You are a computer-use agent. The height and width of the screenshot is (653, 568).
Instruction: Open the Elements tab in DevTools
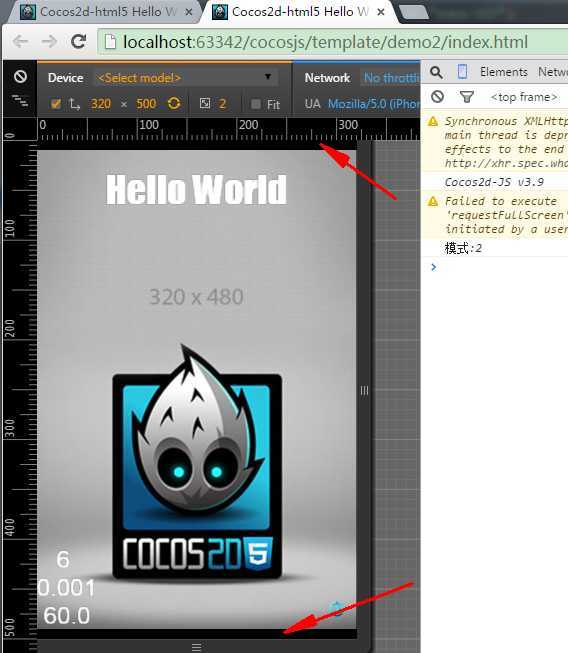point(503,72)
